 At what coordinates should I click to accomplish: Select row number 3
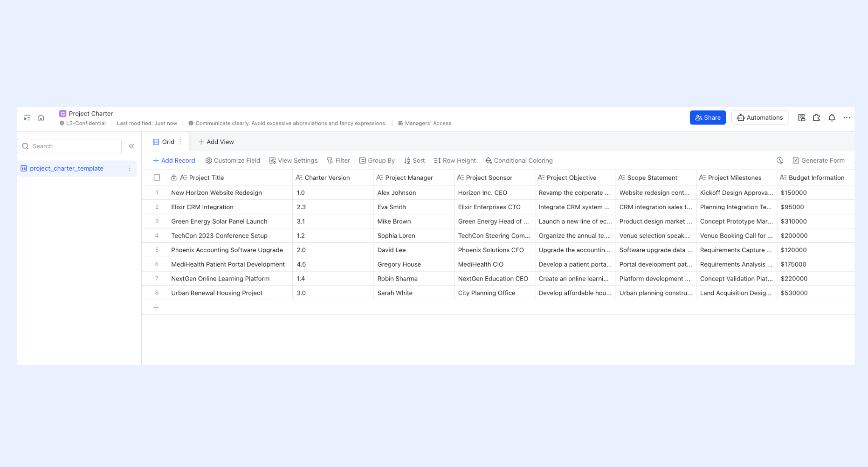tap(157, 222)
